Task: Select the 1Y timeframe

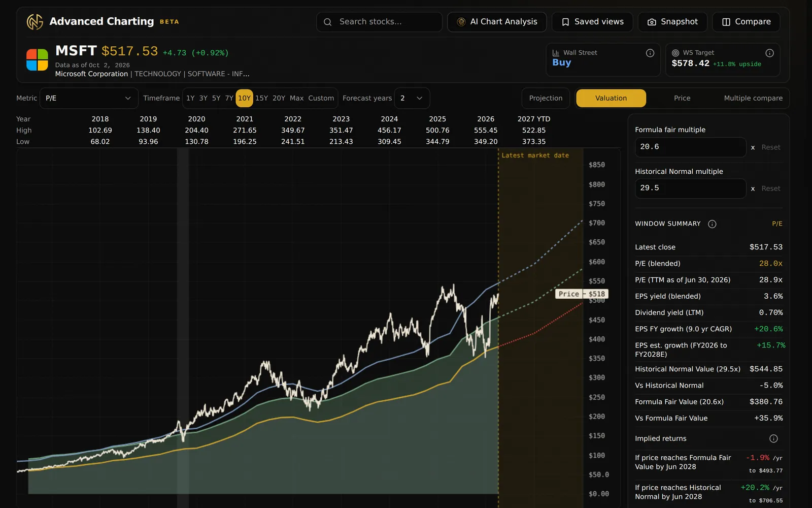Action: coord(190,98)
